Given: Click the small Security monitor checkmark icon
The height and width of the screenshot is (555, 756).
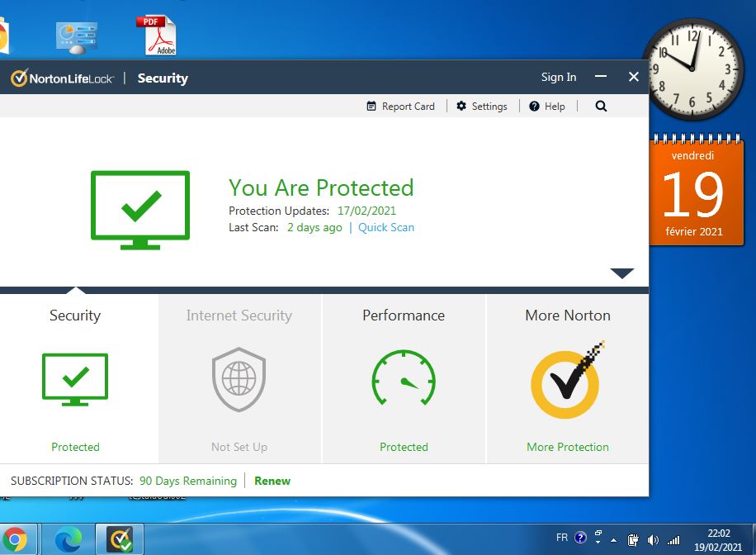Looking at the screenshot, I should 75,379.
